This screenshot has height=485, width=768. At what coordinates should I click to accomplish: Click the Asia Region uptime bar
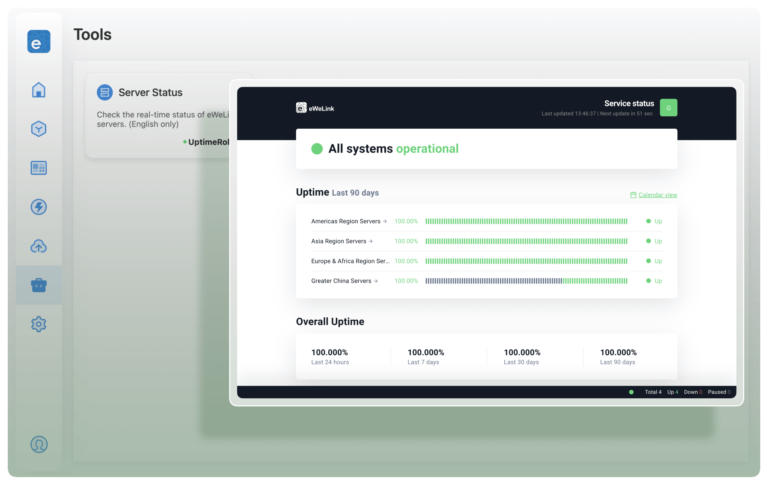pyautogui.click(x=526, y=241)
